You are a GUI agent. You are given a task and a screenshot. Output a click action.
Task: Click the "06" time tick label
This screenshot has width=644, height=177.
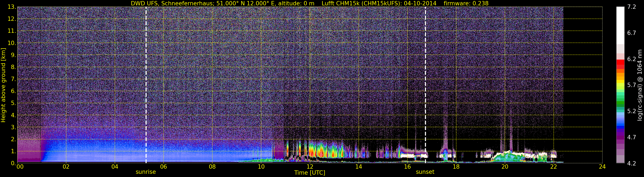(164, 167)
